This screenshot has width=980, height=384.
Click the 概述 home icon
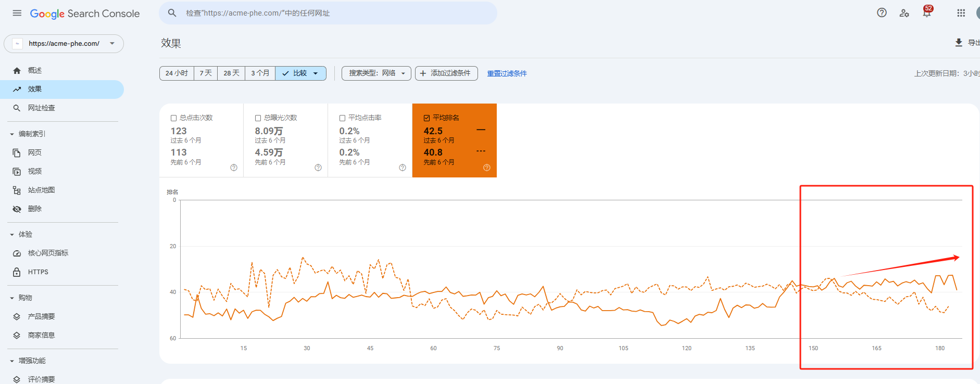[17, 70]
